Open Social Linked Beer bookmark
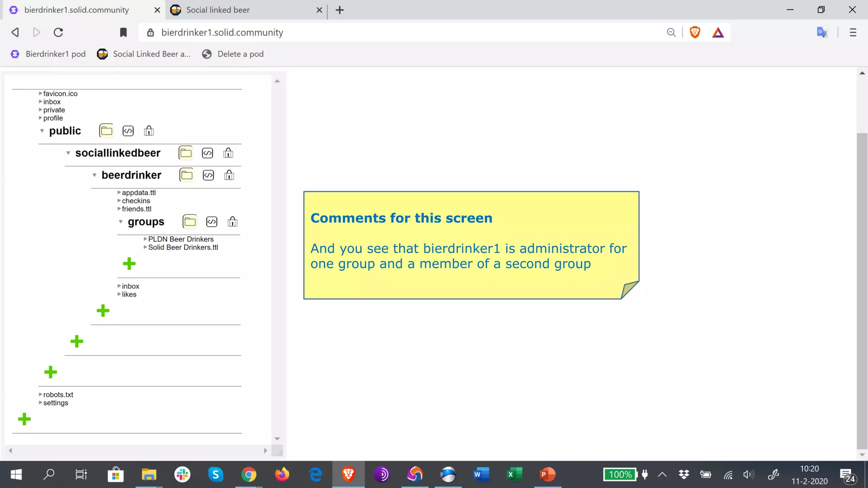The image size is (868, 488). click(x=144, y=54)
